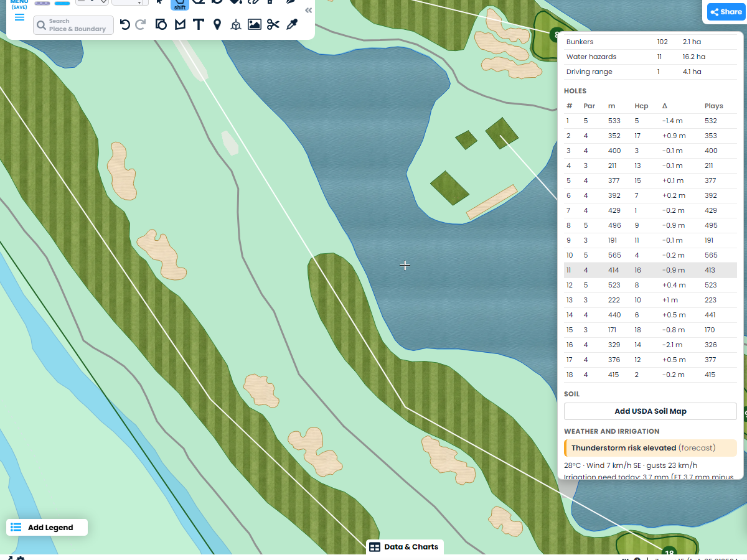Select hole 17 row with 376 m
747x560 pixels.
(651, 360)
